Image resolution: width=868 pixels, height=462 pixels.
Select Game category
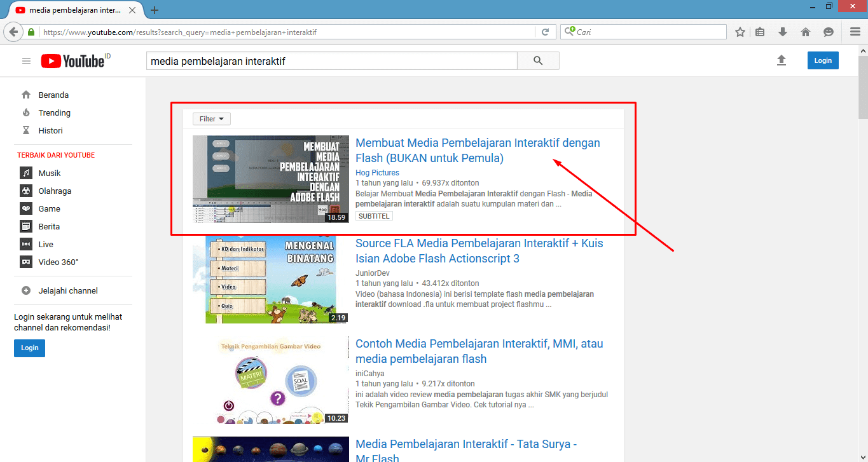click(49, 208)
